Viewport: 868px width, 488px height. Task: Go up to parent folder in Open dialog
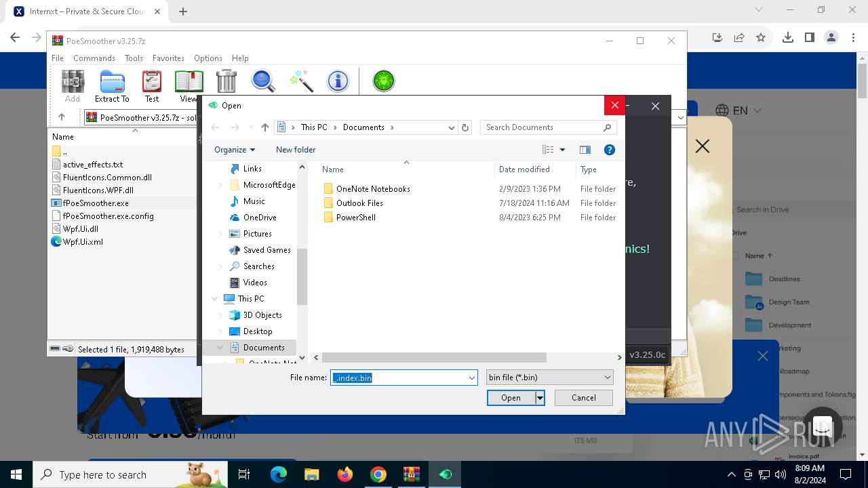[265, 127]
